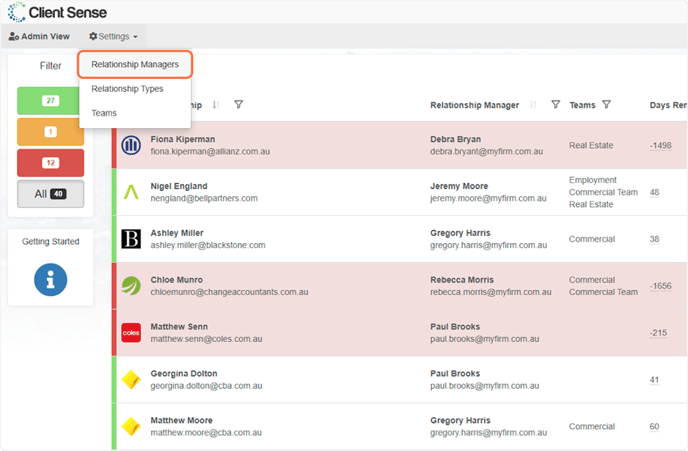This screenshot has width=688, height=451.
Task: Sort by the Relationship column
Action: pyautogui.click(x=215, y=105)
